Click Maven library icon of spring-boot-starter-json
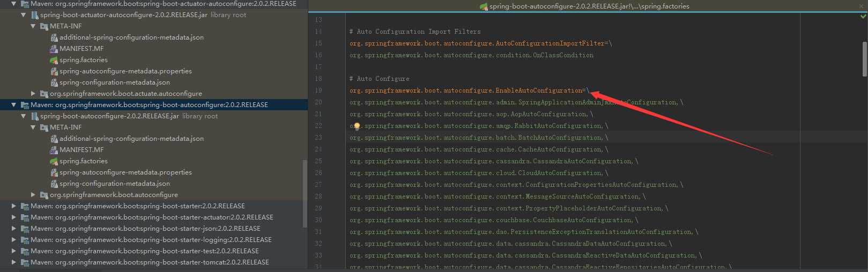This screenshot has height=272, width=868. (25, 229)
